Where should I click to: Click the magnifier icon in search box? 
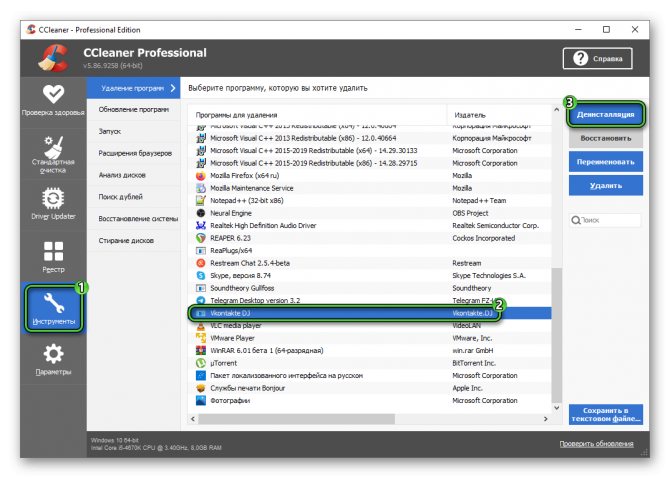coord(576,220)
